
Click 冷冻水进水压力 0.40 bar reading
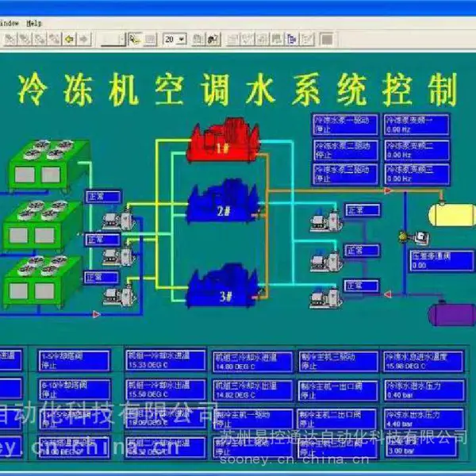[424, 390]
